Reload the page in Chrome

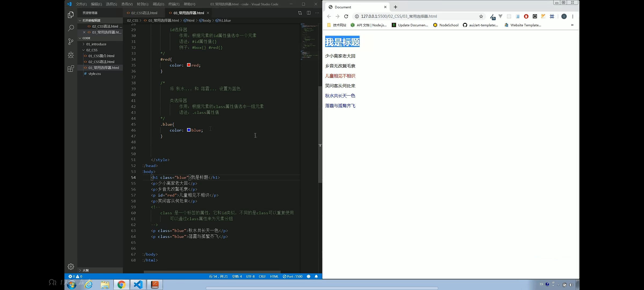[x=346, y=16]
